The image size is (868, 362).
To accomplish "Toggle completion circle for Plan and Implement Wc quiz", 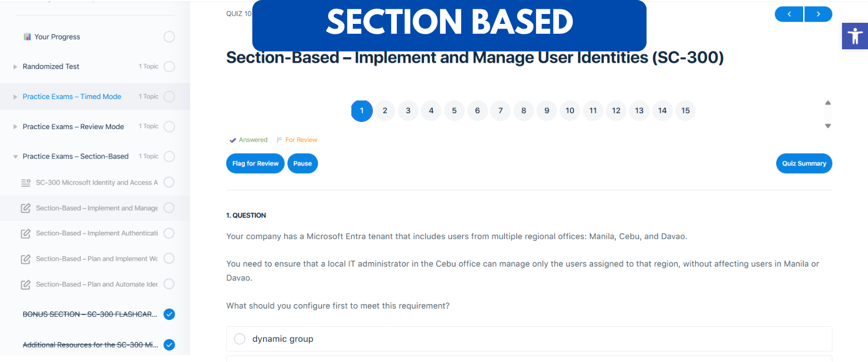I will click(169, 258).
